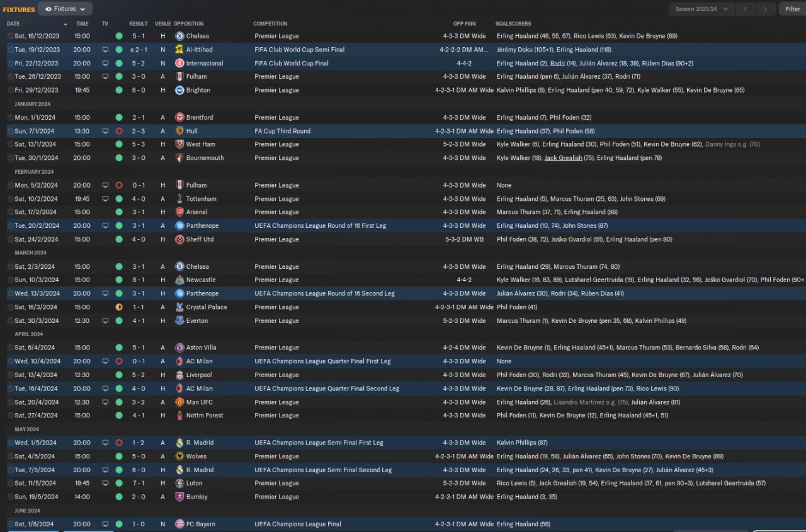The width and height of the screenshot is (806, 532).
Task: Click the Everton club badge
Action: (x=179, y=320)
